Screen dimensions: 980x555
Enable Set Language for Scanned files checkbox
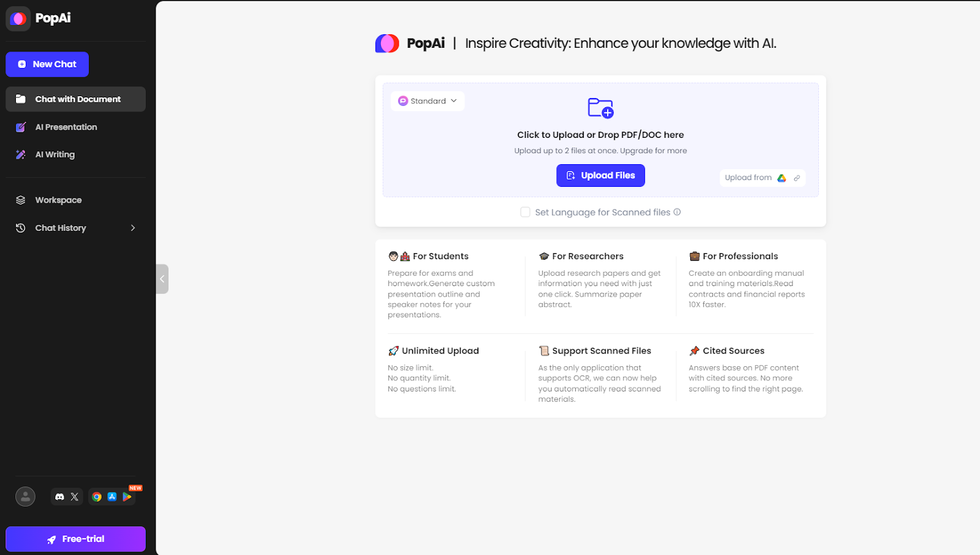tap(525, 212)
